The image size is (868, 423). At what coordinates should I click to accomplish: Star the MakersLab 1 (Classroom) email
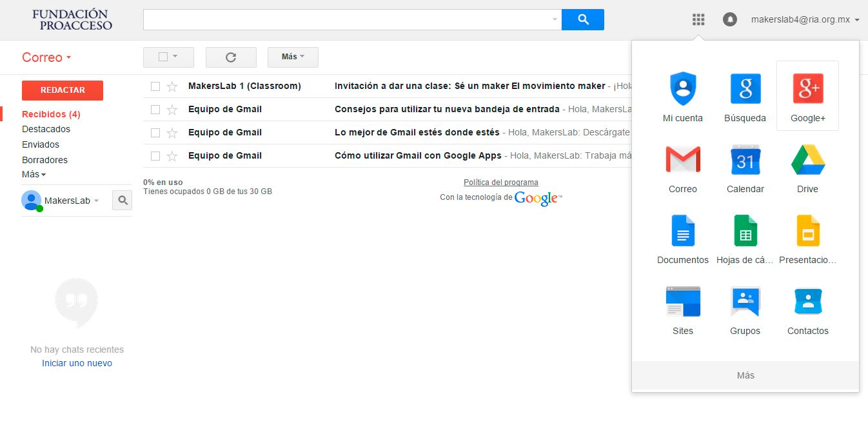pyautogui.click(x=172, y=86)
